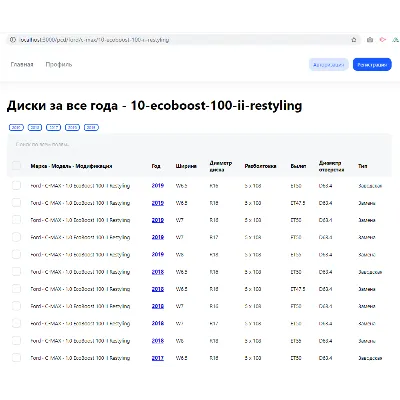
Task: Open the Главная nav item
Action: pyautogui.click(x=22, y=65)
